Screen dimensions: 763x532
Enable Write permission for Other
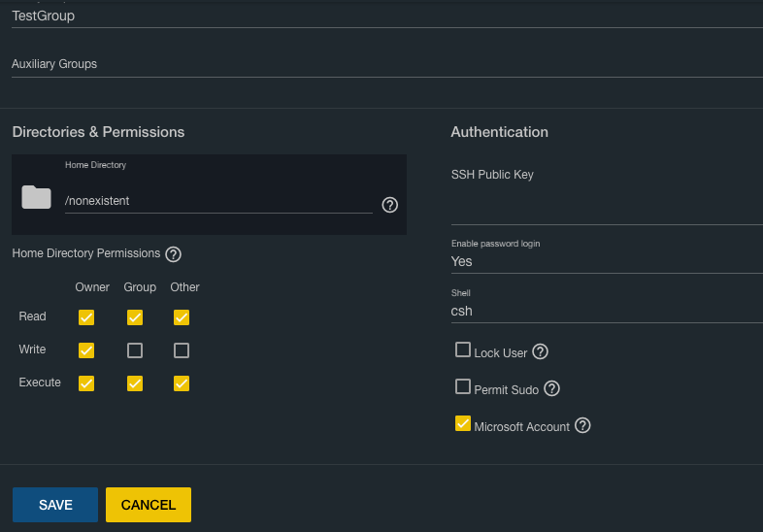pos(182,350)
